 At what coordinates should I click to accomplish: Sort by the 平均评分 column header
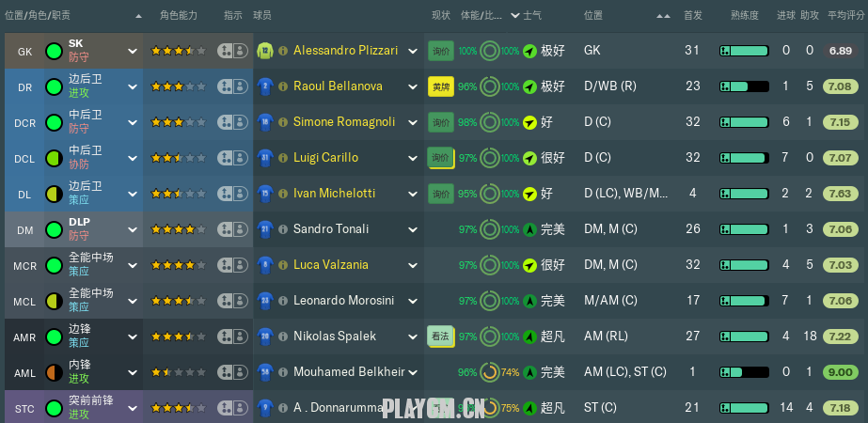846,16
